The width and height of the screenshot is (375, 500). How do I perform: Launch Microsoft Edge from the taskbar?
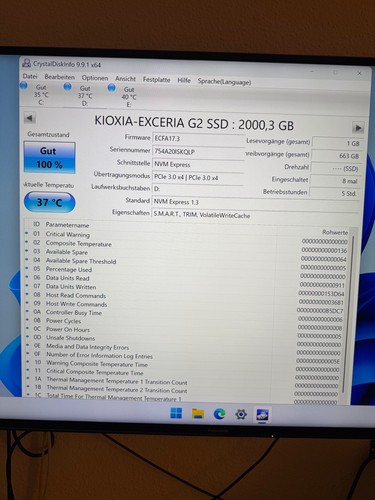219,414
